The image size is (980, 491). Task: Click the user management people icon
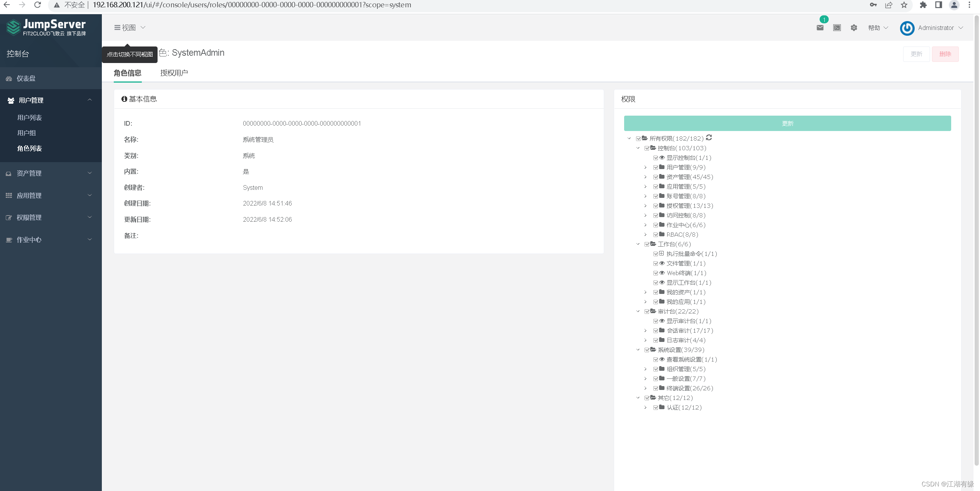[11, 100]
